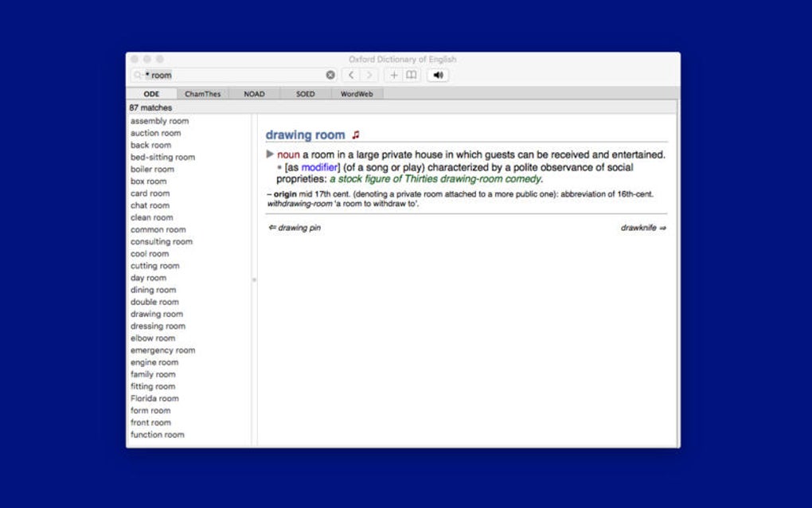The width and height of the screenshot is (812, 508).
Task: Select 'cool room' in the match list
Action: pos(150,254)
